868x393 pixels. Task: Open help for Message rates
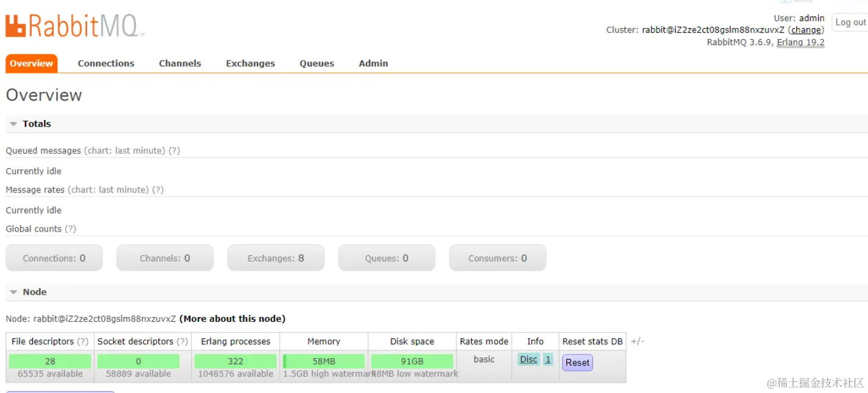158,189
